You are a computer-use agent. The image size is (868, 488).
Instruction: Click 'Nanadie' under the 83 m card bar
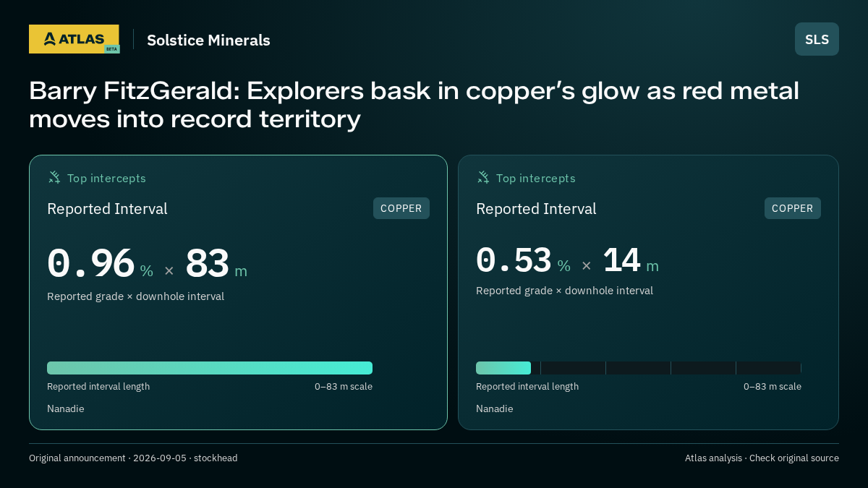(66, 408)
